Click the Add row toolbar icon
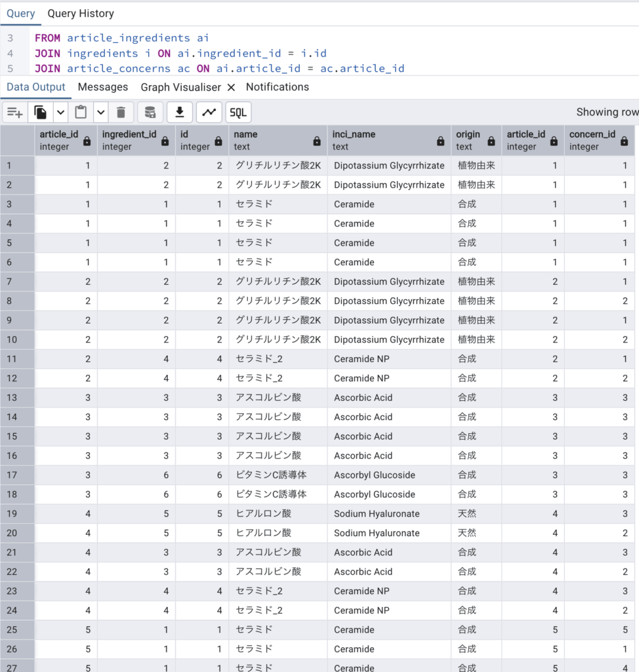 15,112
